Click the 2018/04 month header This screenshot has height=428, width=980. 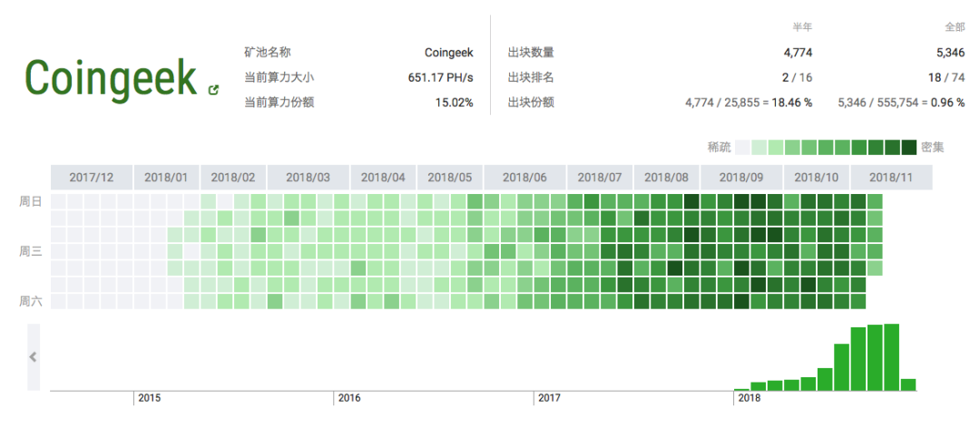[383, 178]
